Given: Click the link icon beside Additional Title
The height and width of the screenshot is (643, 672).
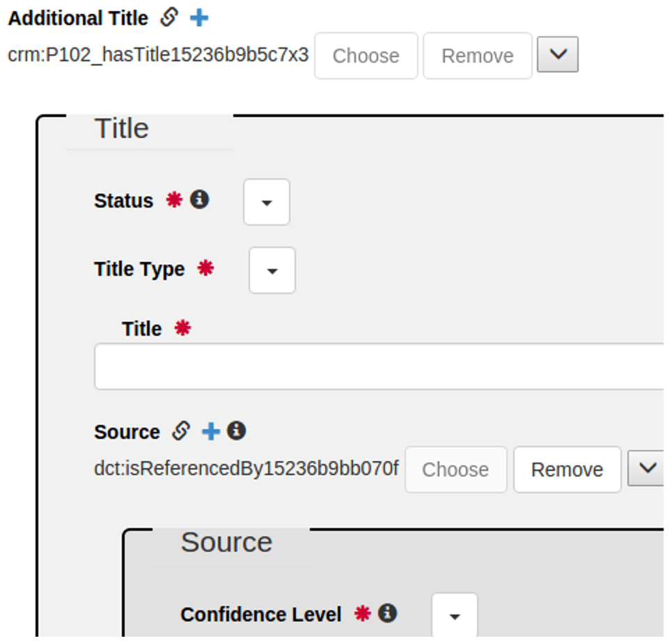Looking at the screenshot, I should point(169,17).
